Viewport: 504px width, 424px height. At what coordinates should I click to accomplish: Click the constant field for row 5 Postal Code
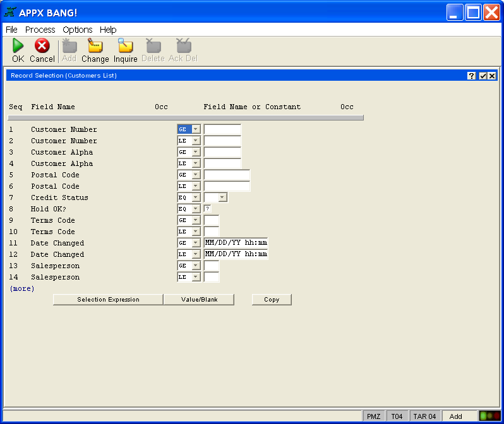click(227, 175)
